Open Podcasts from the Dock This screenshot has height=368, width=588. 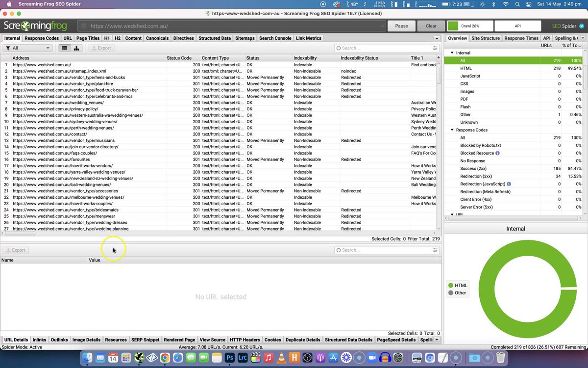[319, 359]
